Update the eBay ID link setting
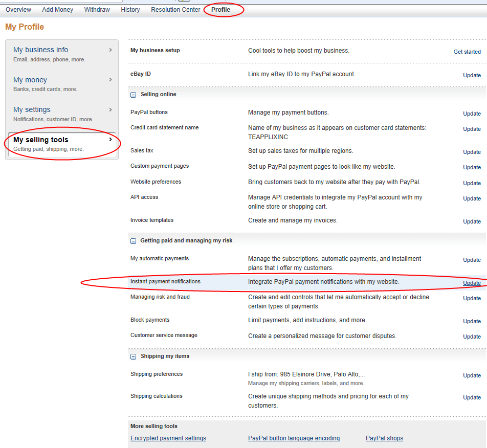This screenshot has height=448, width=487. (472, 76)
